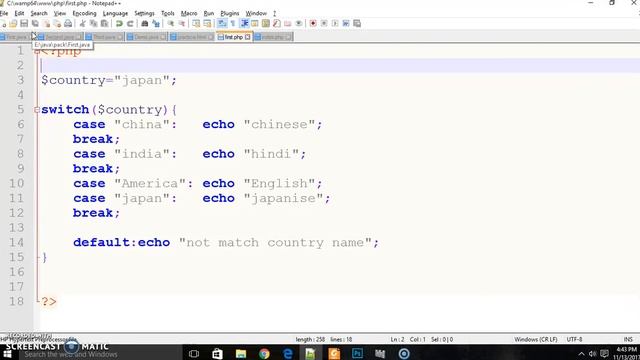The width and height of the screenshot is (640, 360).
Task: Click the Paste toolbar icon
Action: tap(104, 24)
